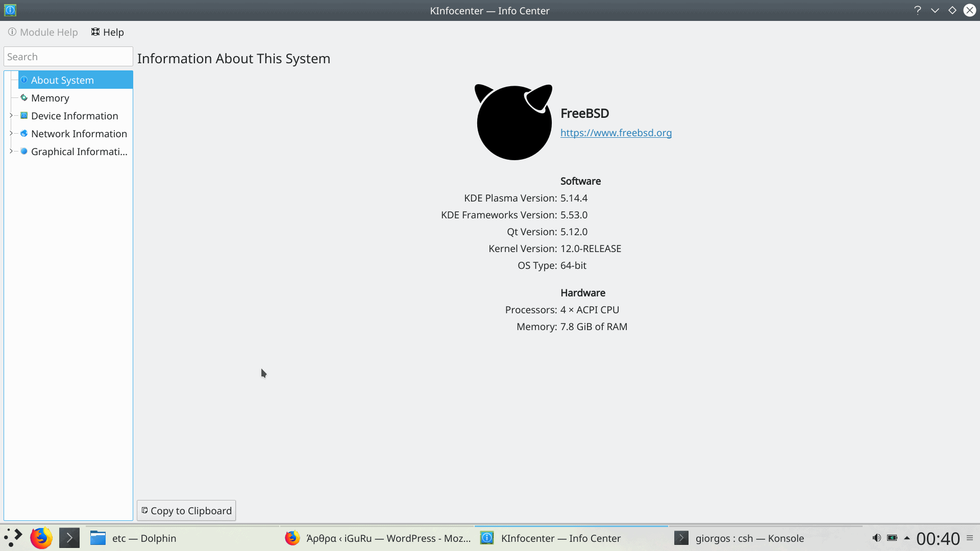Click the Memory module icon
The height and width of the screenshot is (551, 980).
click(24, 97)
